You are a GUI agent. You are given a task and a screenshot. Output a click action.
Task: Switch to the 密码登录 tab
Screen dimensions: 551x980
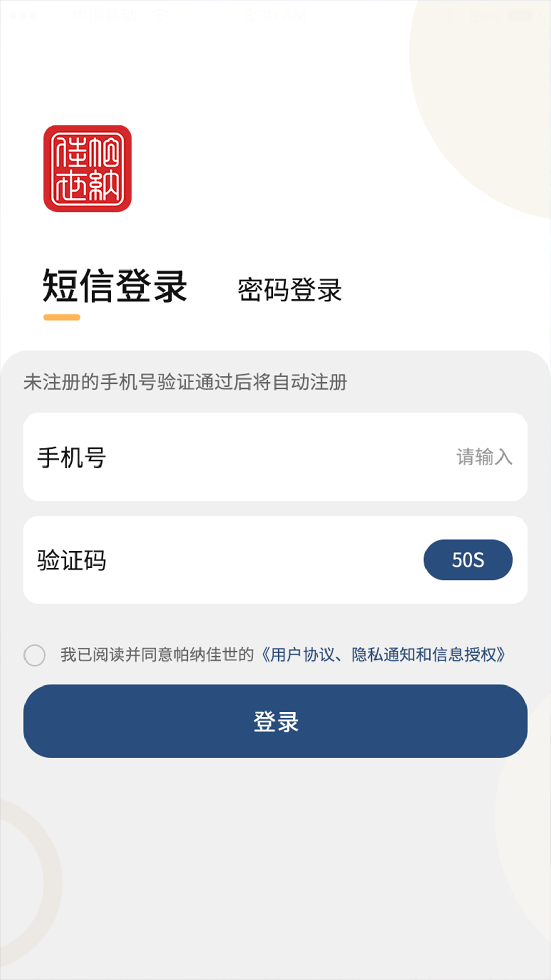click(289, 289)
